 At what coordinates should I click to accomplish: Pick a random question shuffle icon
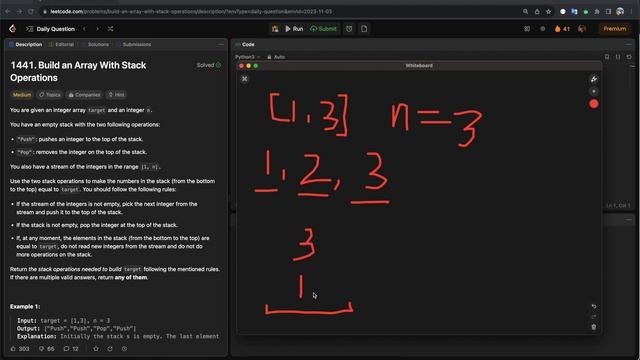[x=110, y=29]
